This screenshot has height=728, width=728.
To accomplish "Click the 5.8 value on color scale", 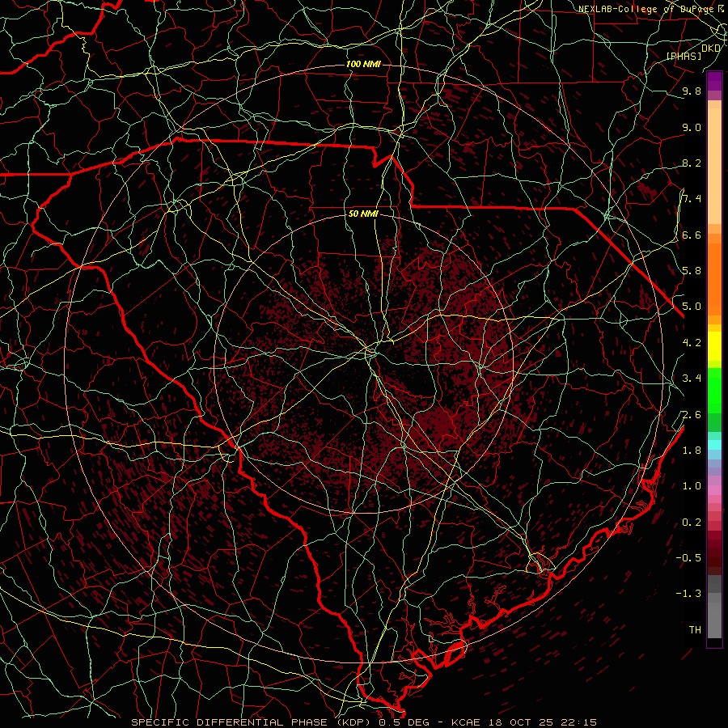I will pyautogui.click(x=692, y=271).
